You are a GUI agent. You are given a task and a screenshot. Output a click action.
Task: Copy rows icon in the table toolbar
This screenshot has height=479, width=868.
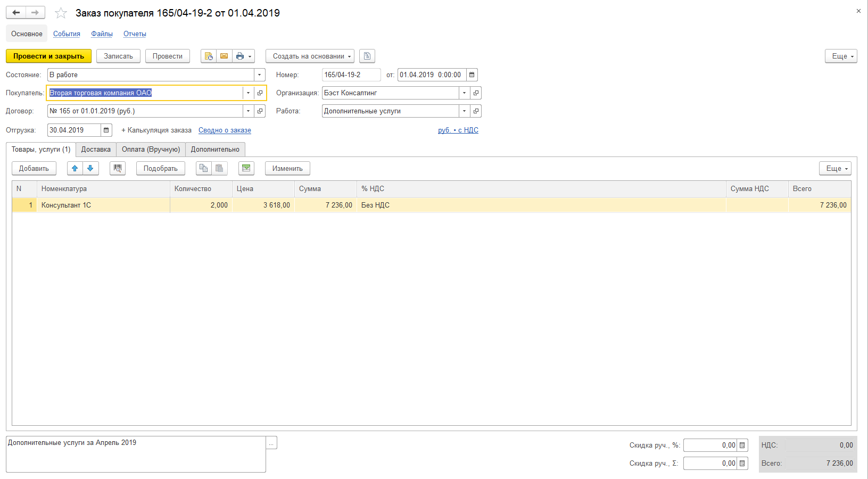pyautogui.click(x=204, y=169)
